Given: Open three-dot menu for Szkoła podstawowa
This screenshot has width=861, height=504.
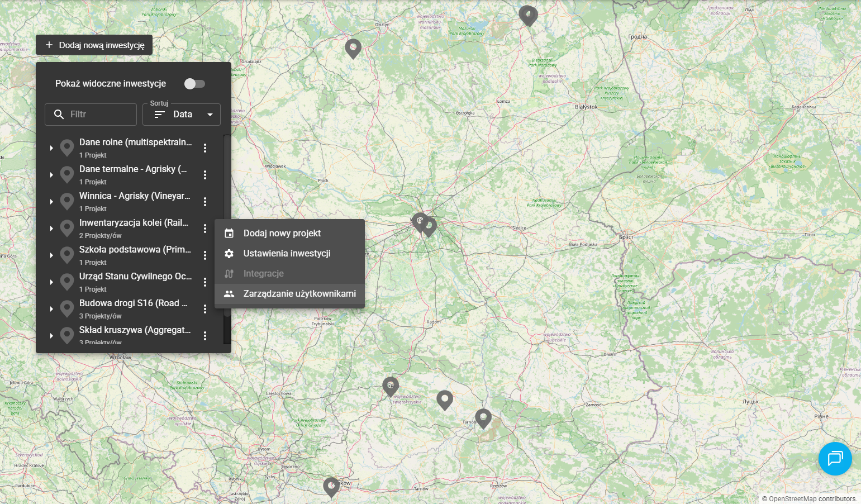Looking at the screenshot, I should click(x=205, y=255).
